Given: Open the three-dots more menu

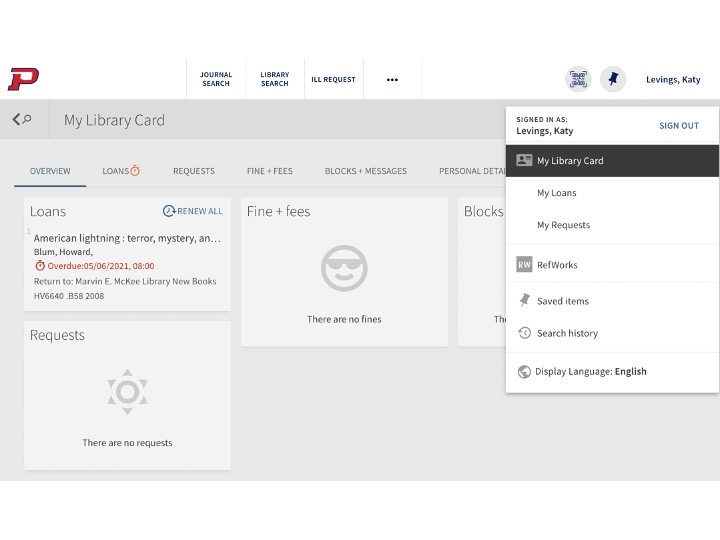Looking at the screenshot, I should click(x=392, y=79).
